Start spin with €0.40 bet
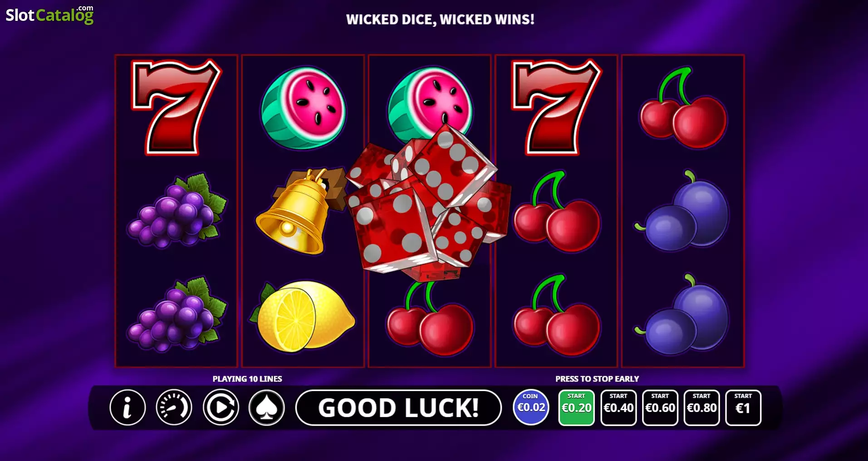868x461 pixels. click(x=618, y=407)
